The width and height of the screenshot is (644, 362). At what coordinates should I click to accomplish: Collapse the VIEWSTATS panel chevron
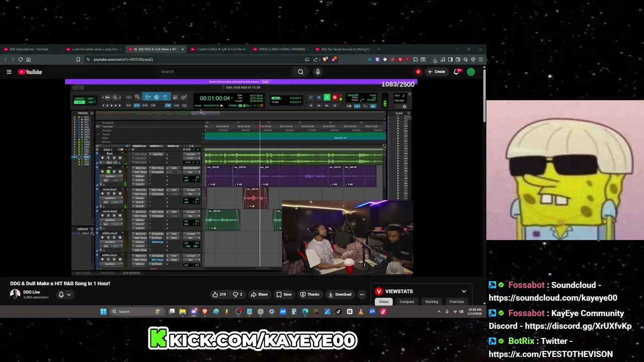(x=464, y=291)
